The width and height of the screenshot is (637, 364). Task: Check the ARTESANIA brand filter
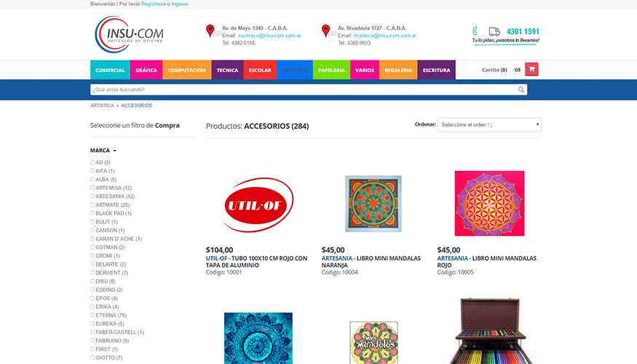point(92,197)
